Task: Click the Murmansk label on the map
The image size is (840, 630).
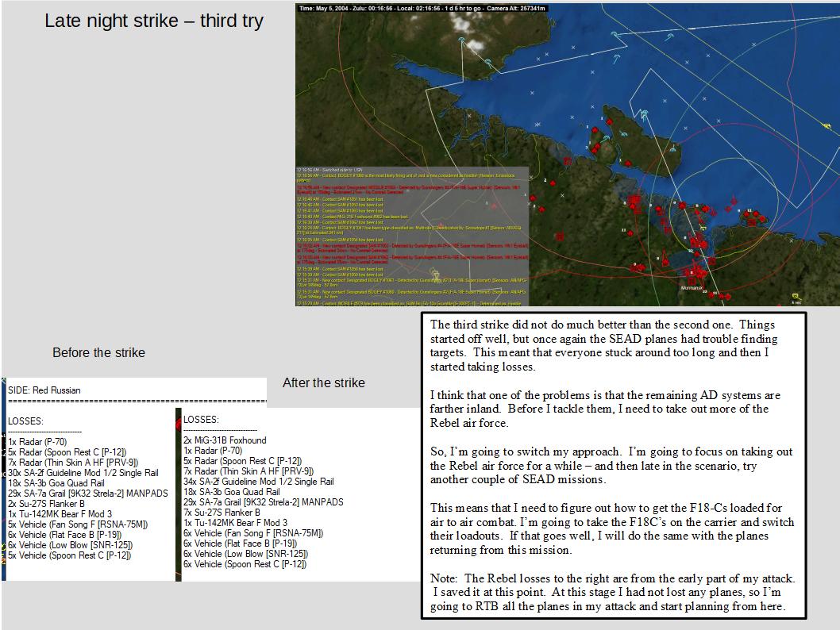Action: (x=691, y=288)
